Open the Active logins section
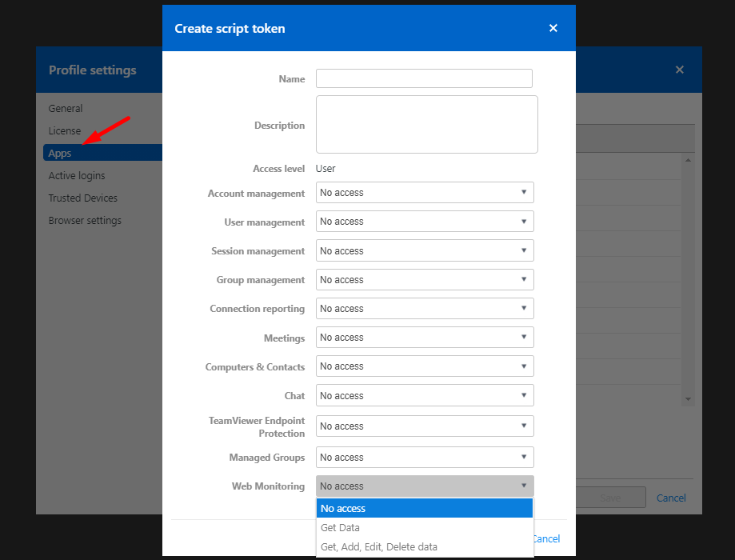Image resolution: width=735 pixels, height=560 pixels. [77, 175]
